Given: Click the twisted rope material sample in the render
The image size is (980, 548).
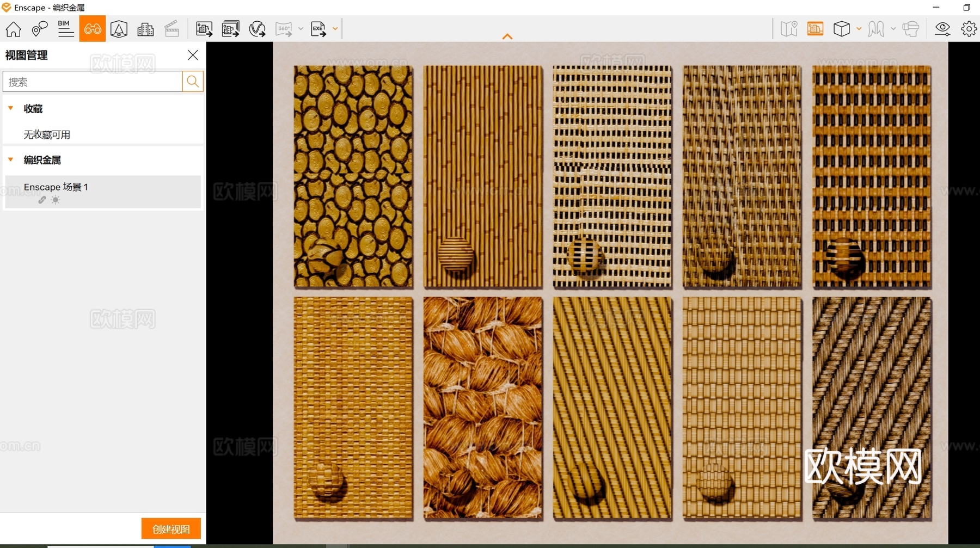Looking at the screenshot, I should (872, 408).
